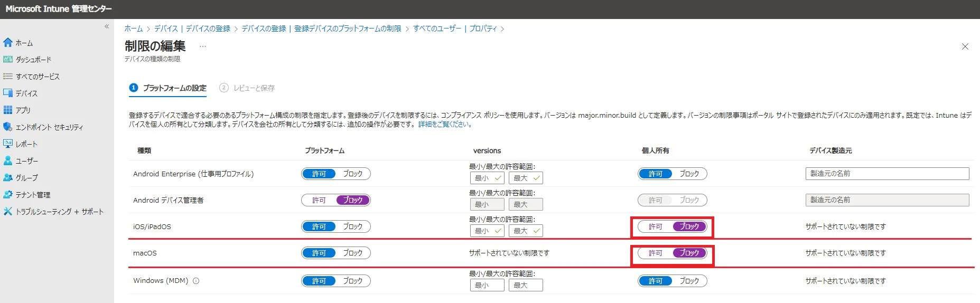980x303 pixels.
Task: Set Windows (MDM) platform to ブロック
Action: (x=353, y=281)
